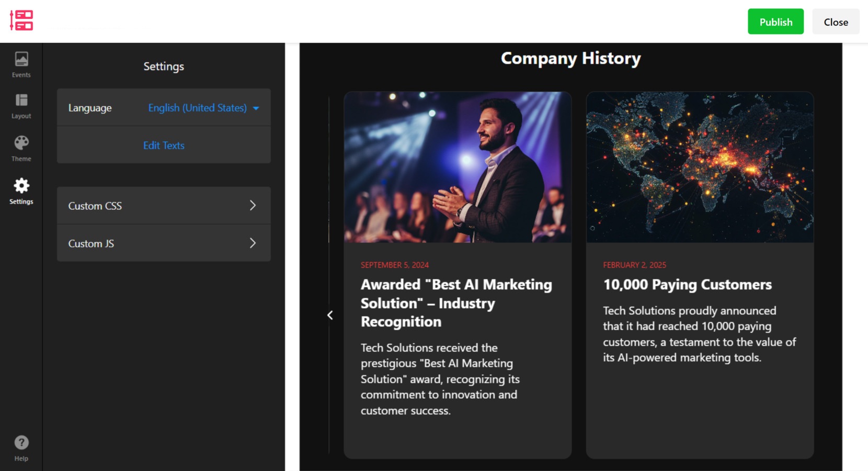The image size is (868, 471).
Task: Click the "Awarded Best AI Marketing Solution" heading
Action: tap(456, 303)
